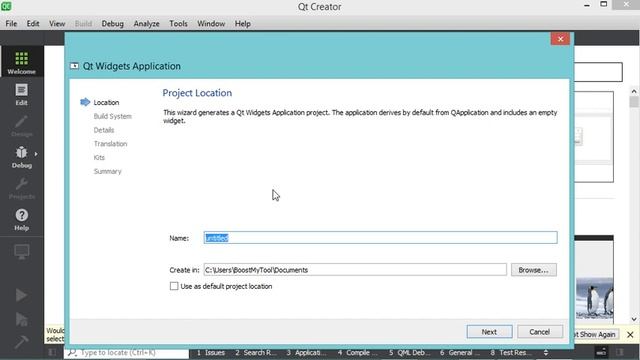
Task: Open the File menu
Action: point(11,24)
